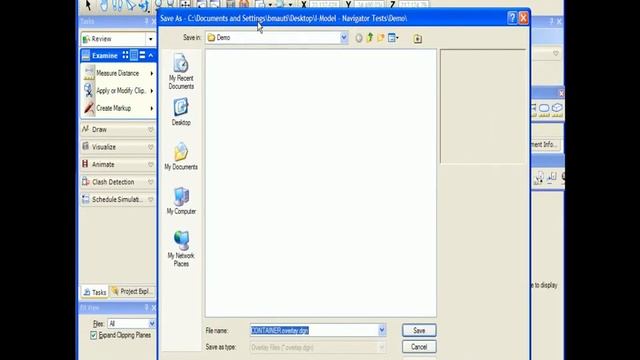Open My Recent Documents shortcut

coord(181,72)
